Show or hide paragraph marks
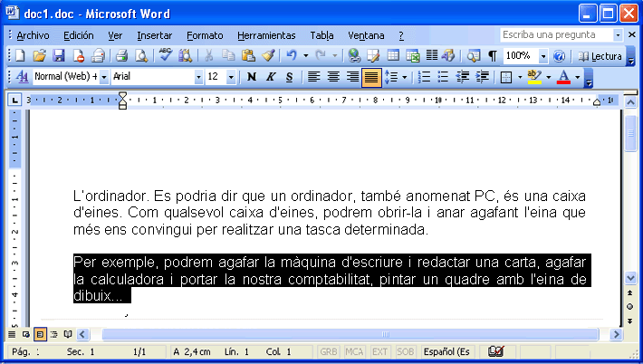643x364 pixels. [x=493, y=55]
